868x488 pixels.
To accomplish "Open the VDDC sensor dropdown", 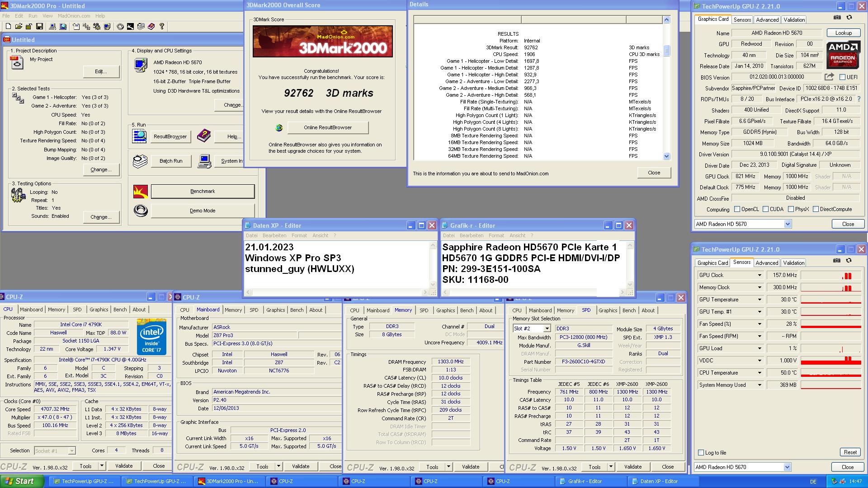I will tap(759, 361).
